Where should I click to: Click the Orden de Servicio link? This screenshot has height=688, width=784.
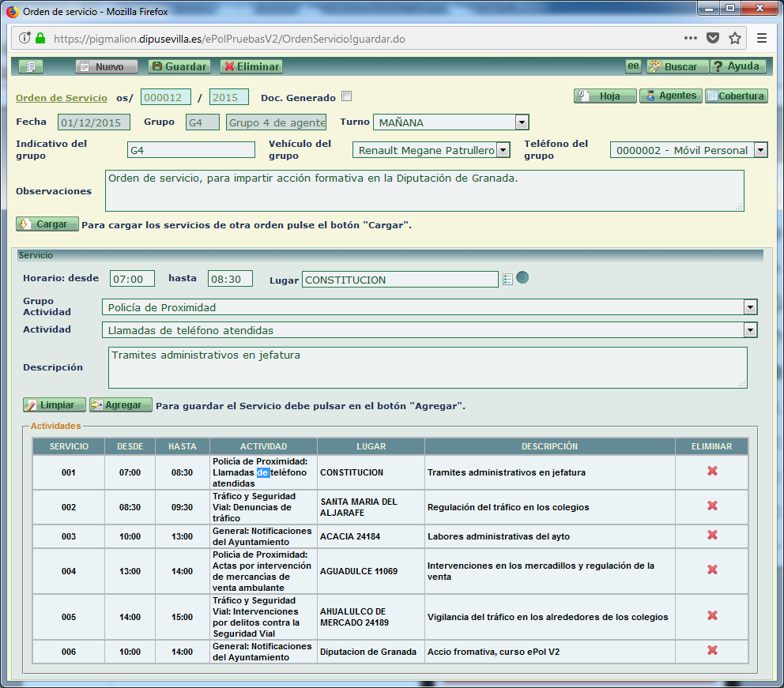62,98
